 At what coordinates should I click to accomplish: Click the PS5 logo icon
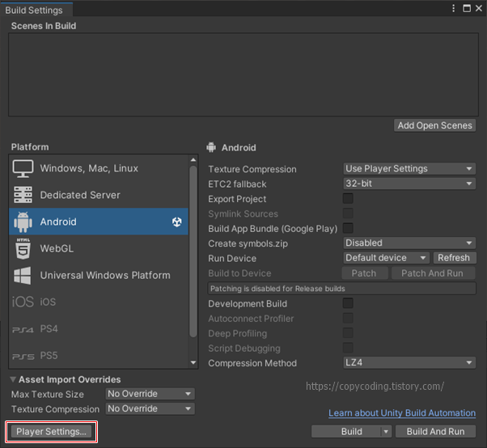point(23,357)
